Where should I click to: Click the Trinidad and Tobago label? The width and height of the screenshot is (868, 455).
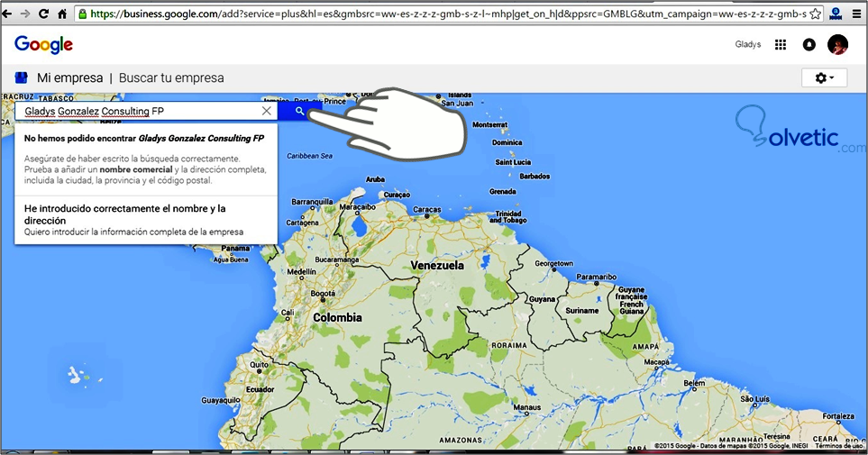[x=508, y=217]
